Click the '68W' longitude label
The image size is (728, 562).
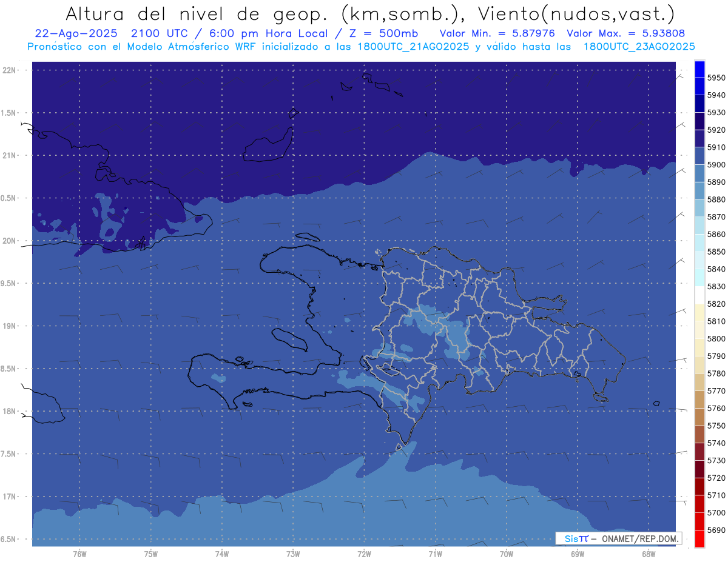pos(648,554)
